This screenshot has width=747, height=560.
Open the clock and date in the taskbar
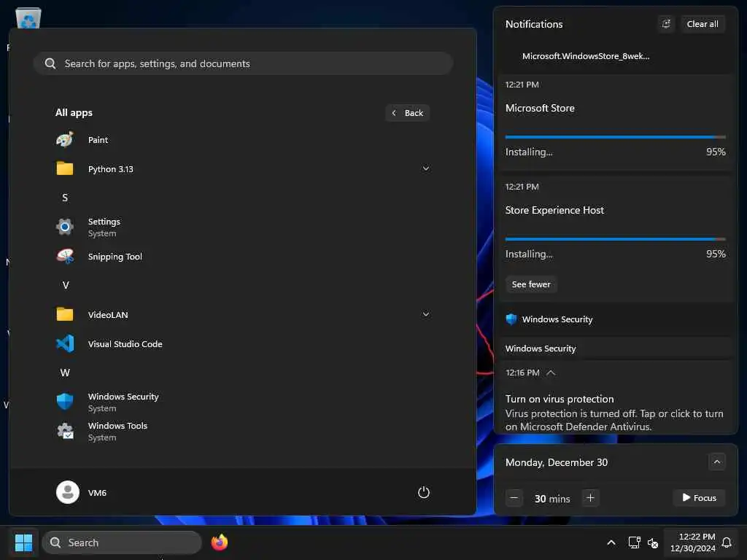click(692, 542)
